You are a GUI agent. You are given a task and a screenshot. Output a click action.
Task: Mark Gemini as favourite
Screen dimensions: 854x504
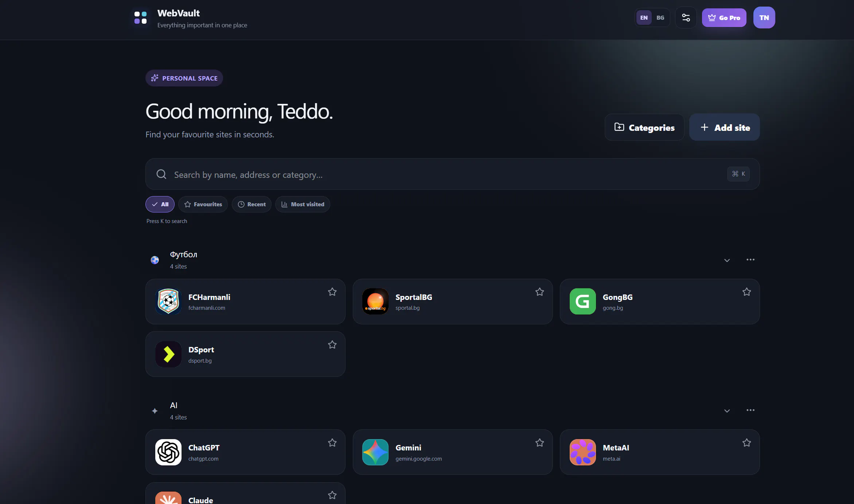click(x=539, y=443)
